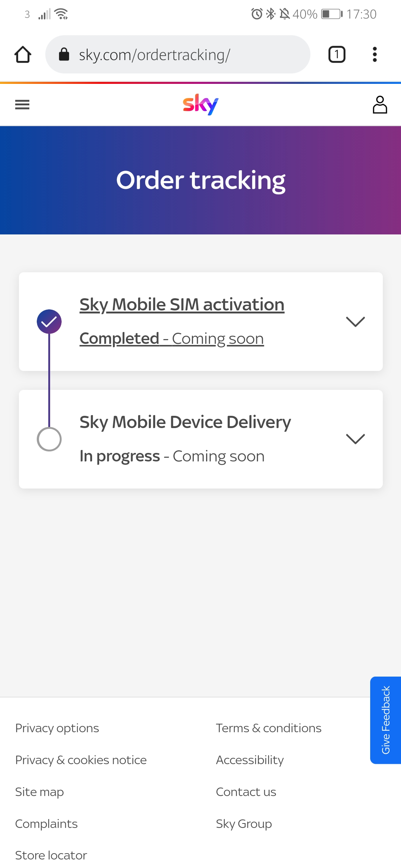Expand Sky Mobile SIM activation details
The width and height of the screenshot is (401, 868).
tap(355, 322)
